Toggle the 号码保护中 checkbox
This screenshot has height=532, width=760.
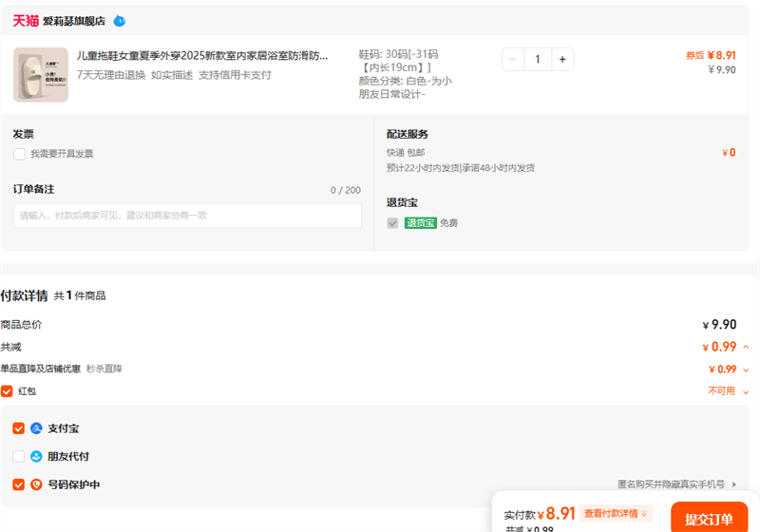tap(19, 484)
